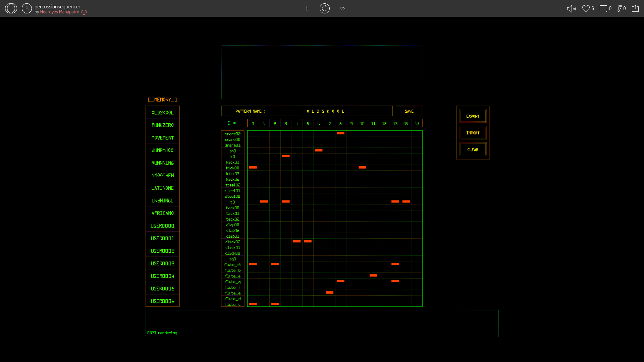Open Heerdyes Mahapatro author link
This screenshot has width=644, height=362.
[x=60, y=12]
